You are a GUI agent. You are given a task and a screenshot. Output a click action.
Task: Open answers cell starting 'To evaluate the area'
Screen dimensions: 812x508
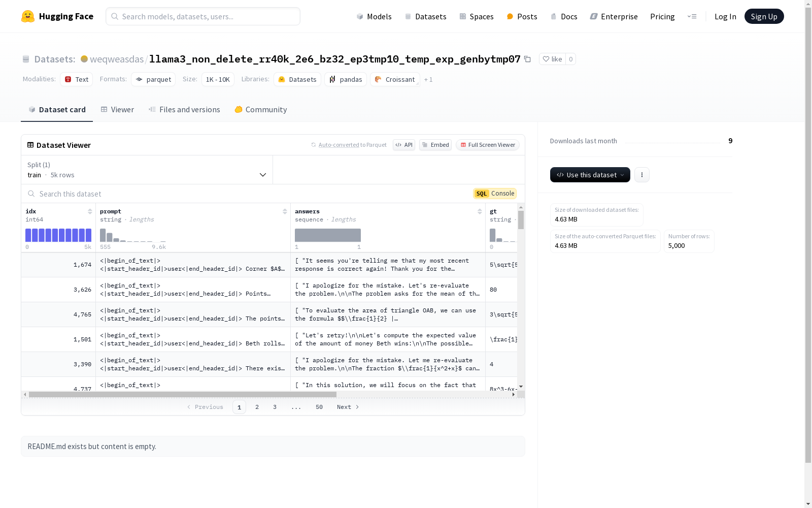click(388, 314)
